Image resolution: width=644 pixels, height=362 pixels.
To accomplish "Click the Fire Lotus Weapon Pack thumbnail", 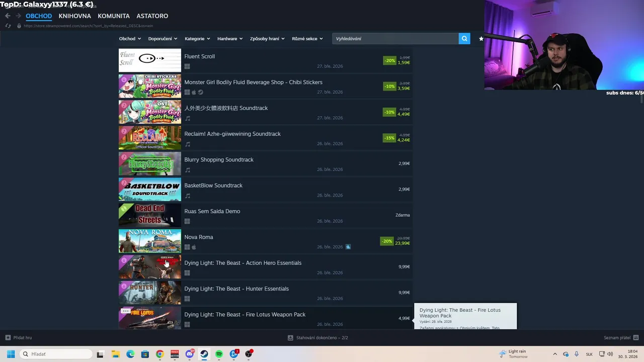I will click(150, 318).
